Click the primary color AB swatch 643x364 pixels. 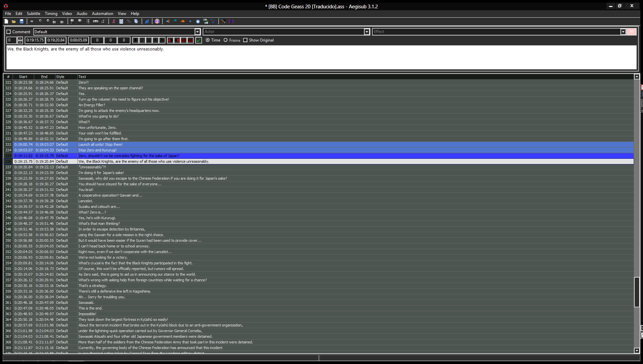click(170, 40)
